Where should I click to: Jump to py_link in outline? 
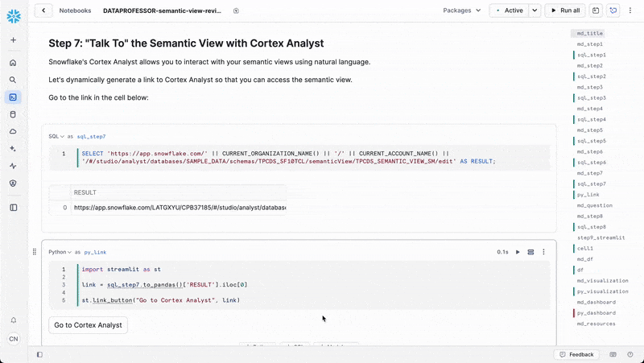coord(588,195)
